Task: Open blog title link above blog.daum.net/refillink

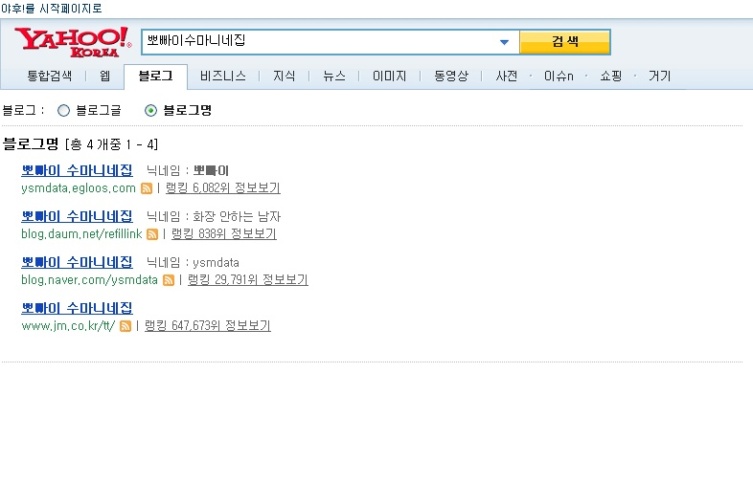Action: point(77,217)
